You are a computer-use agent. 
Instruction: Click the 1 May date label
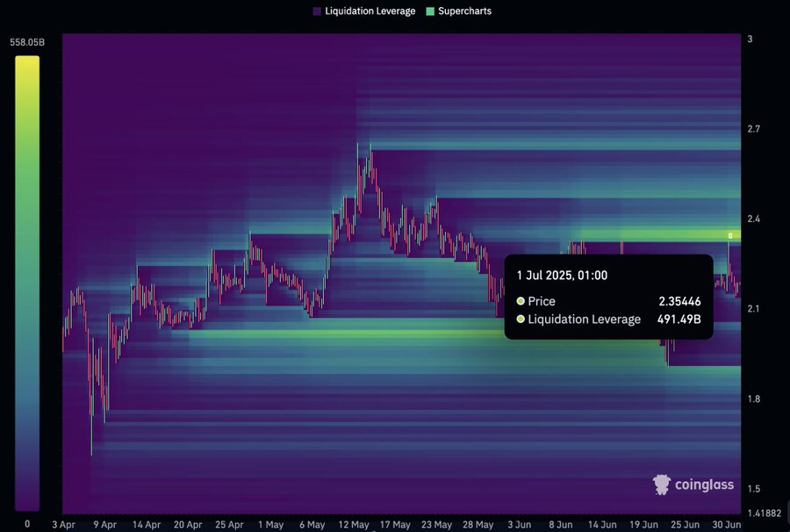coord(270,524)
